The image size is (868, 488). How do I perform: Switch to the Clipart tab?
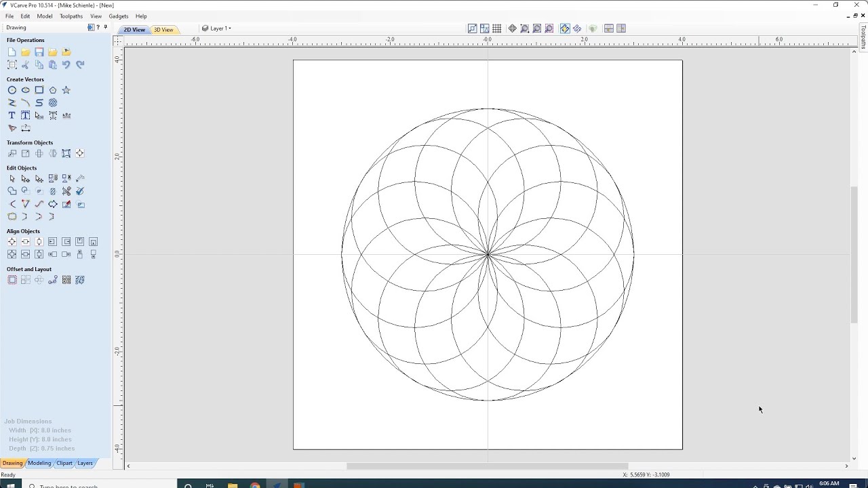pos(64,463)
